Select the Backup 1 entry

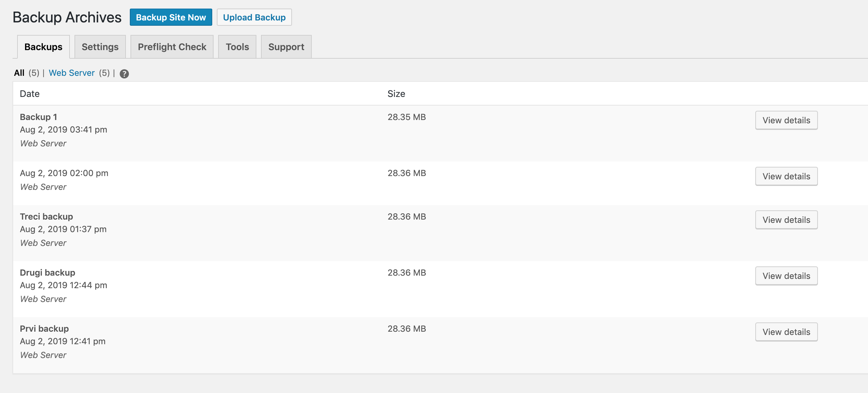coord(38,117)
